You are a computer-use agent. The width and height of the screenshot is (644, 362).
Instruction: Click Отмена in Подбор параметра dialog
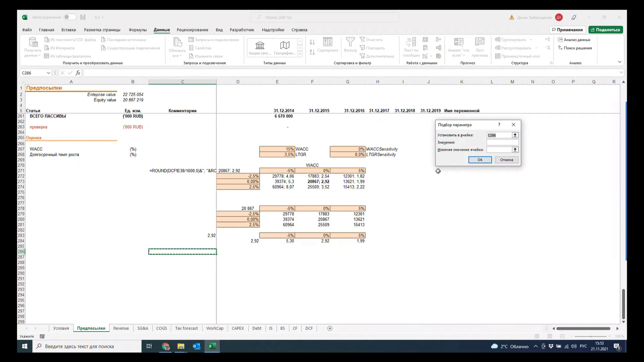[x=506, y=160]
